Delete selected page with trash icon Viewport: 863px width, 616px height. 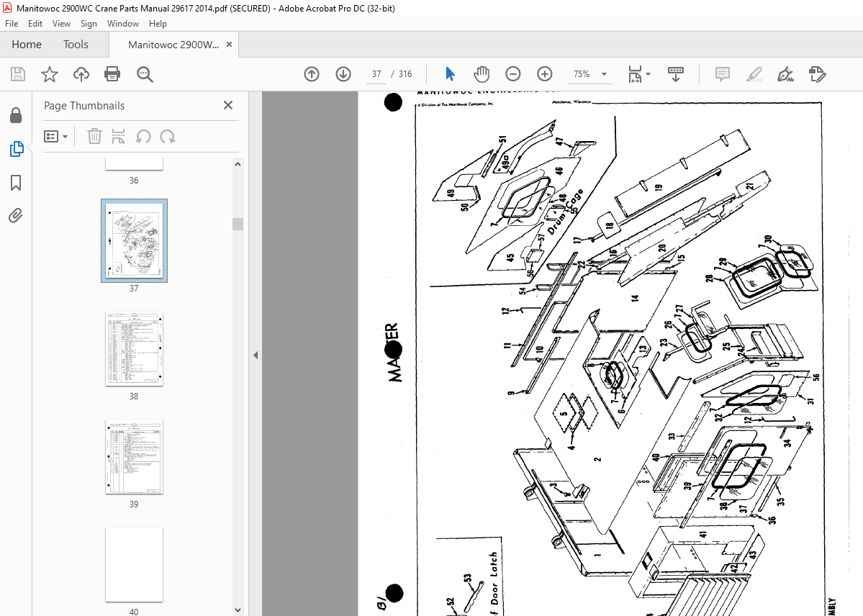pyautogui.click(x=95, y=136)
